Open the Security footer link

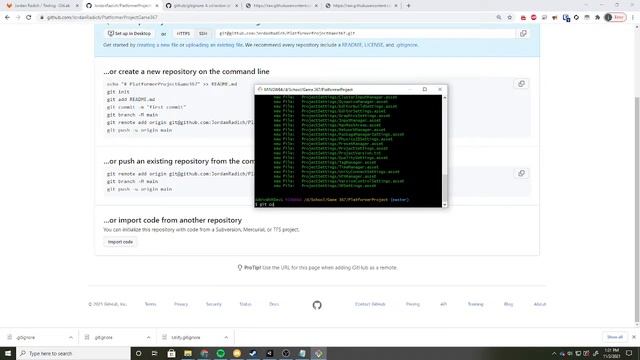213,304
